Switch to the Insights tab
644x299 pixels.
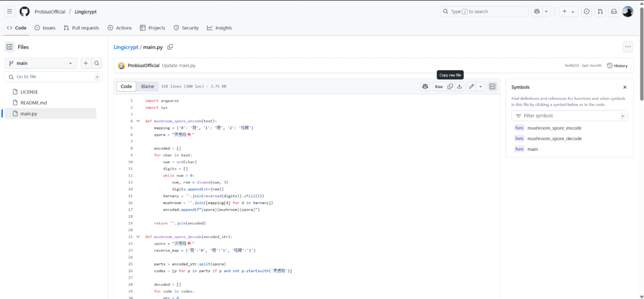pyautogui.click(x=219, y=28)
